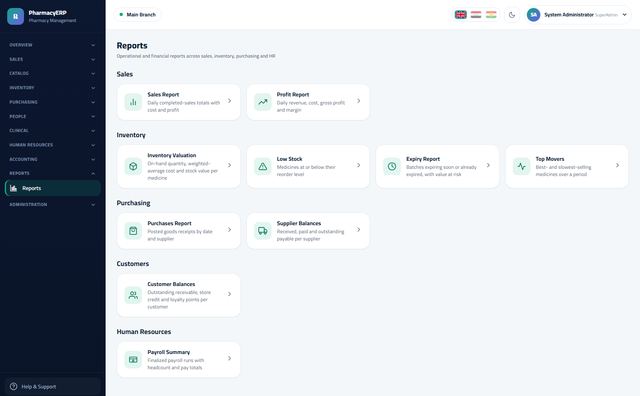Switch language with the orange-green flag icon
Viewport: 640px width, 396px height.
[491, 15]
